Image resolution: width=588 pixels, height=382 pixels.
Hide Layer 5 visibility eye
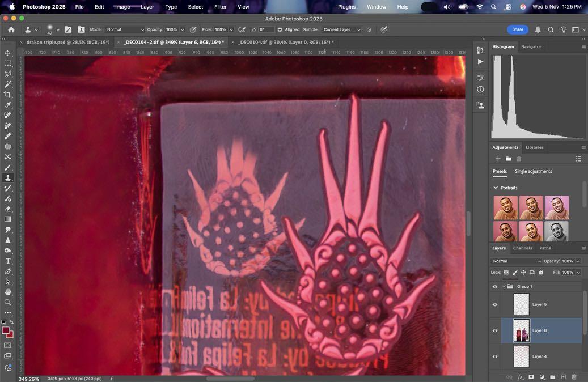[x=495, y=304]
